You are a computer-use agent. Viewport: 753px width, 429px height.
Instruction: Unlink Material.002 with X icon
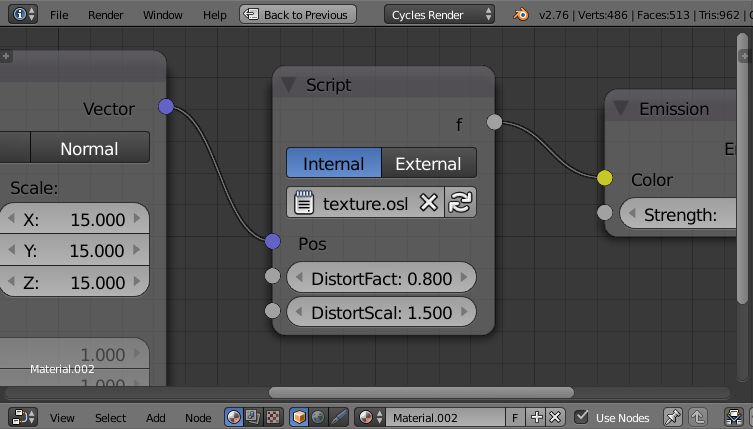[x=555, y=417]
